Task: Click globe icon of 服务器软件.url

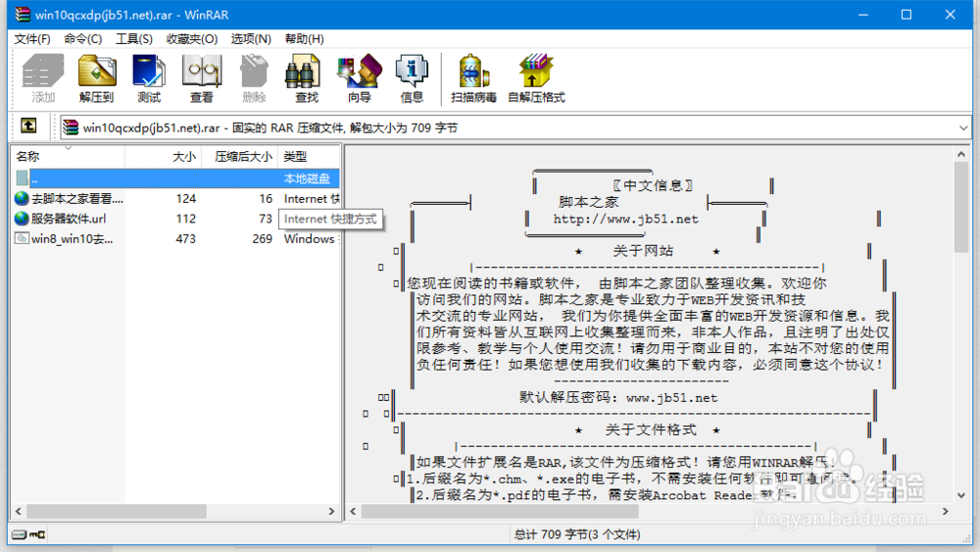Action: 22,219
